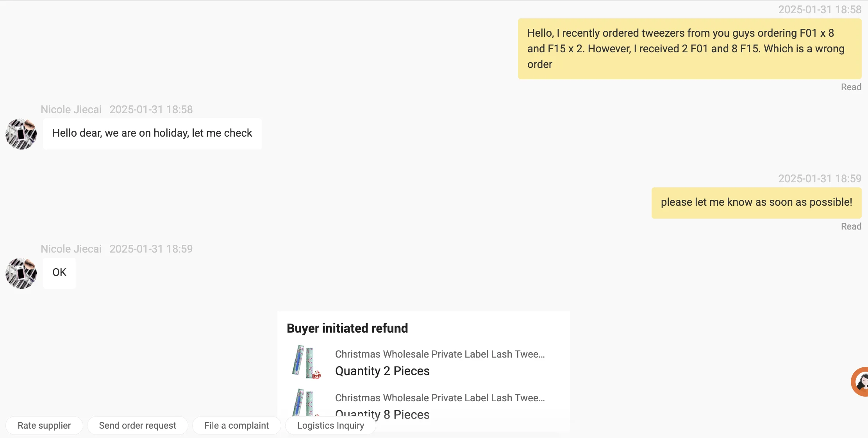Screen dimensions: 868x438
Task: Click the Rate supplier button
Action: point(44,426)
